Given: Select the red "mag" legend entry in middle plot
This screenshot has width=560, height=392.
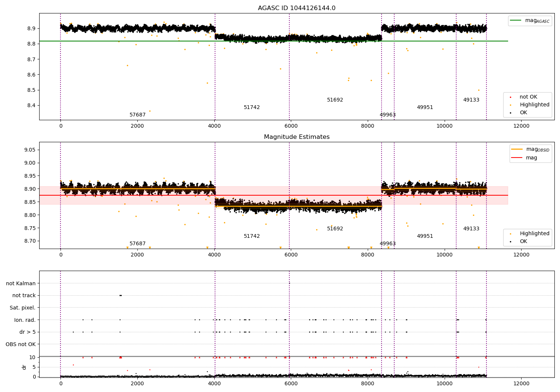Looking at the screenshot, I should 524,158.
